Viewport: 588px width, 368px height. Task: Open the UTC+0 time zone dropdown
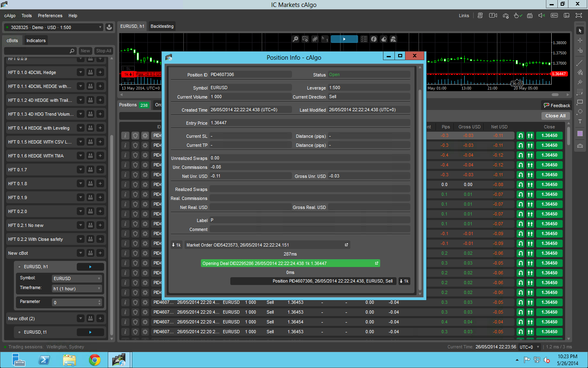click(x=529, y=347)
